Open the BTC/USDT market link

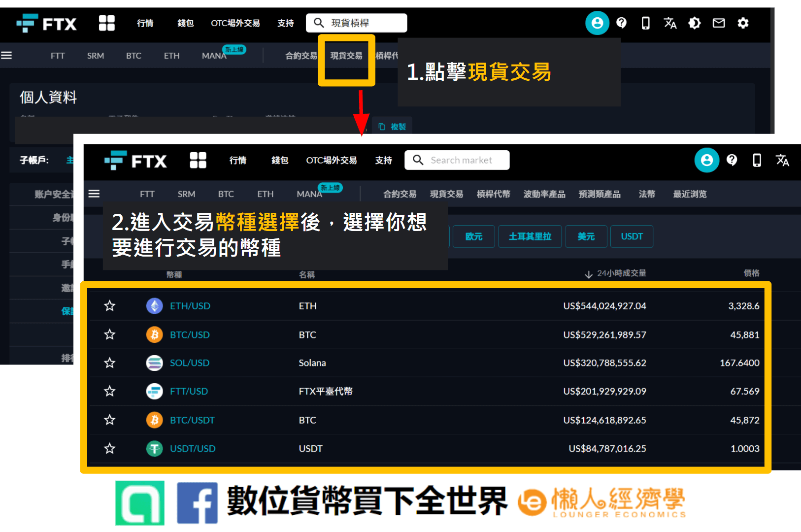coord(192,420)
